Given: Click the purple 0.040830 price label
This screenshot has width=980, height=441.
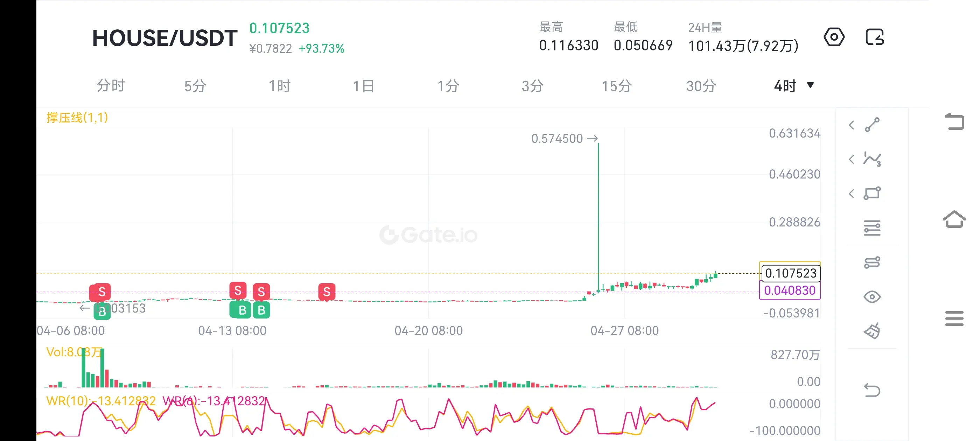Looking at the screenshot, I should [x=789, y=291].
